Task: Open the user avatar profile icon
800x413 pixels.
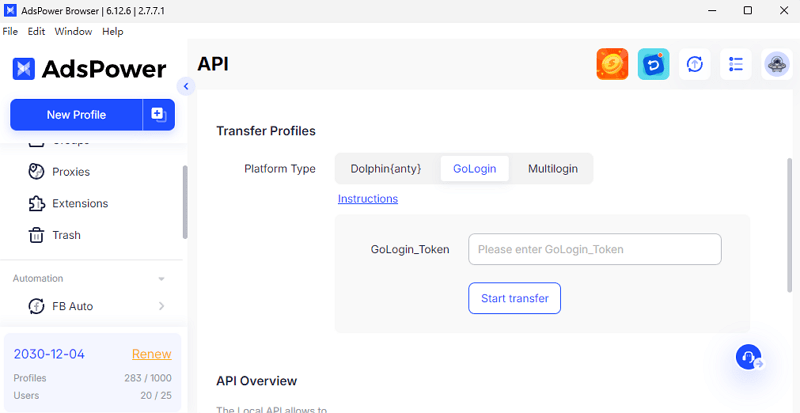Action: tap(777, 64)
